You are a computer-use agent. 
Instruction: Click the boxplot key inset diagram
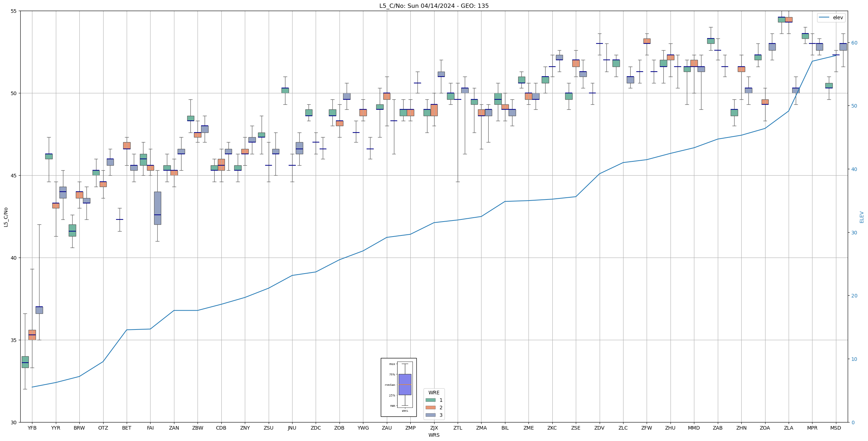click(x=399, y=387)
